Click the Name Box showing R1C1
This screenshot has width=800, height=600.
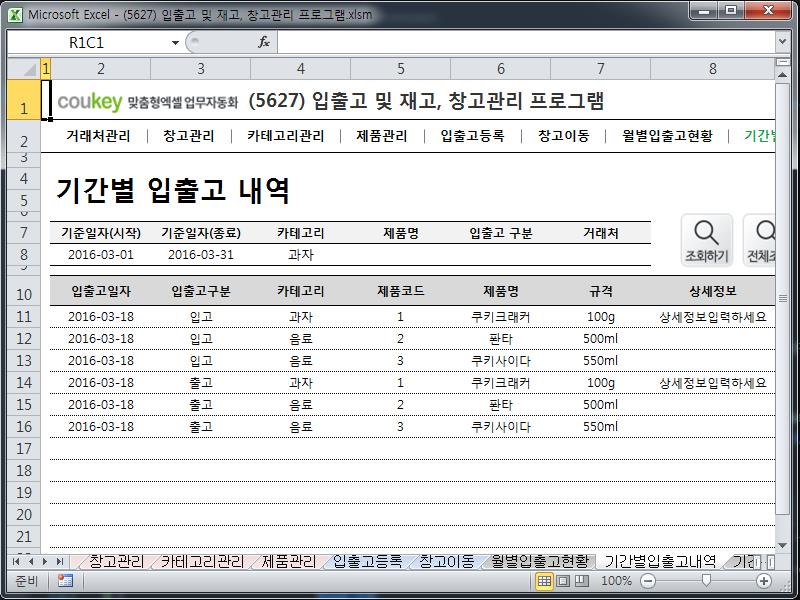[87, 43]
